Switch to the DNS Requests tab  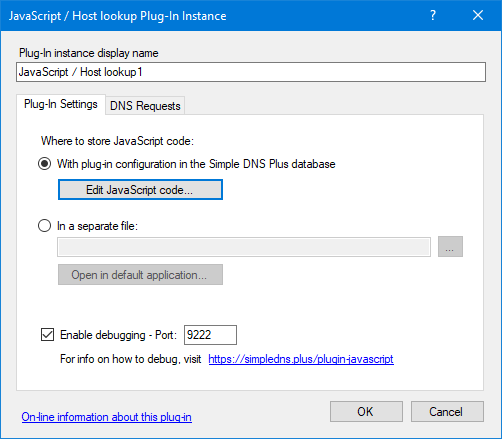pyautogui.click(x=145, y=106)
